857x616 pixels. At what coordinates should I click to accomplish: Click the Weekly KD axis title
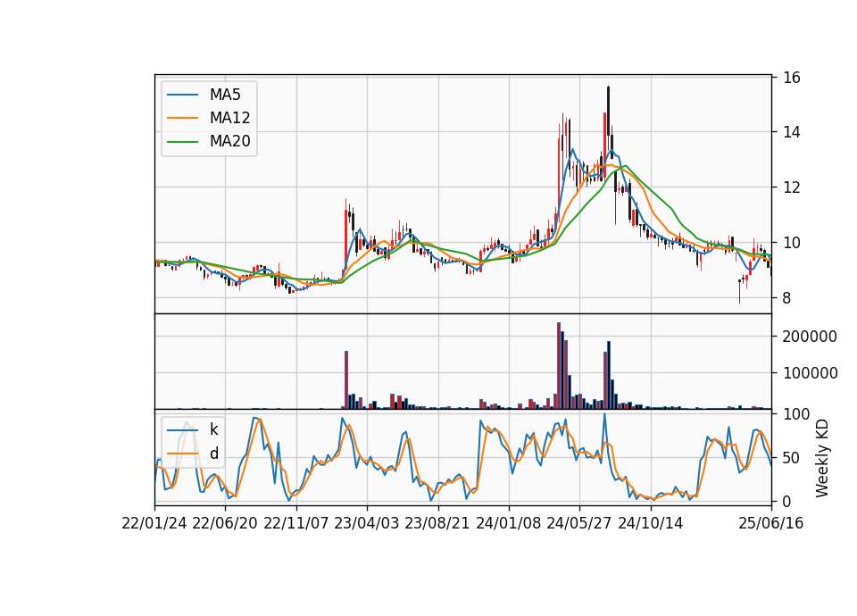[822, 458]
